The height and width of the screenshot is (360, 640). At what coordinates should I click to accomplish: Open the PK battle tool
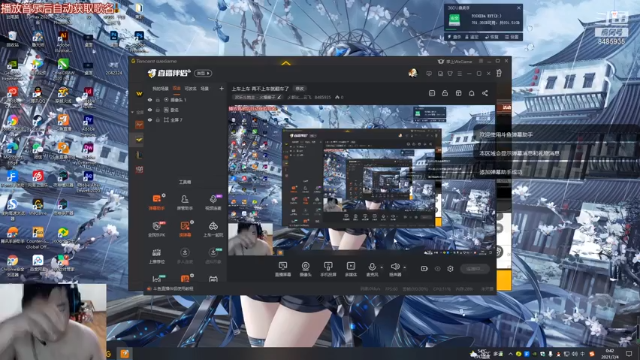pos(156,229)
